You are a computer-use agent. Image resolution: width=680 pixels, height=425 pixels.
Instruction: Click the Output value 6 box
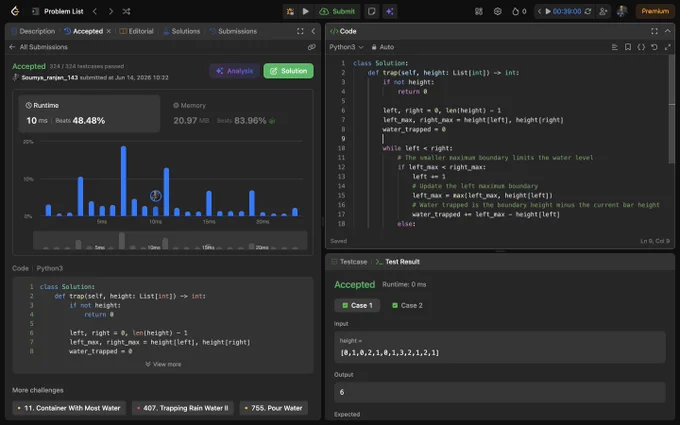500,392
